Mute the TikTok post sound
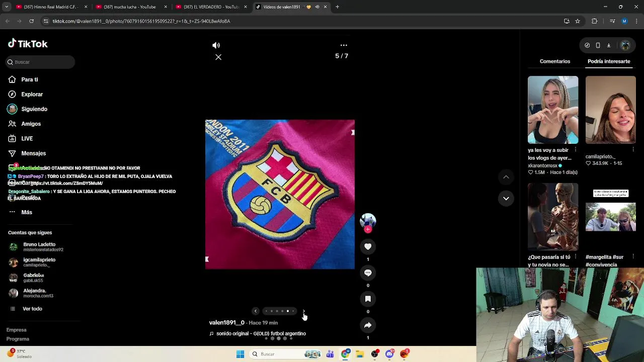 coord(216,45)
